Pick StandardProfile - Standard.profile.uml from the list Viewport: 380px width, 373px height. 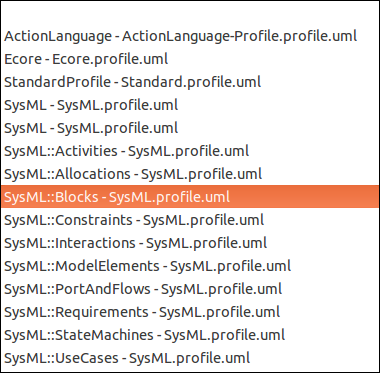tap(190, 82)
